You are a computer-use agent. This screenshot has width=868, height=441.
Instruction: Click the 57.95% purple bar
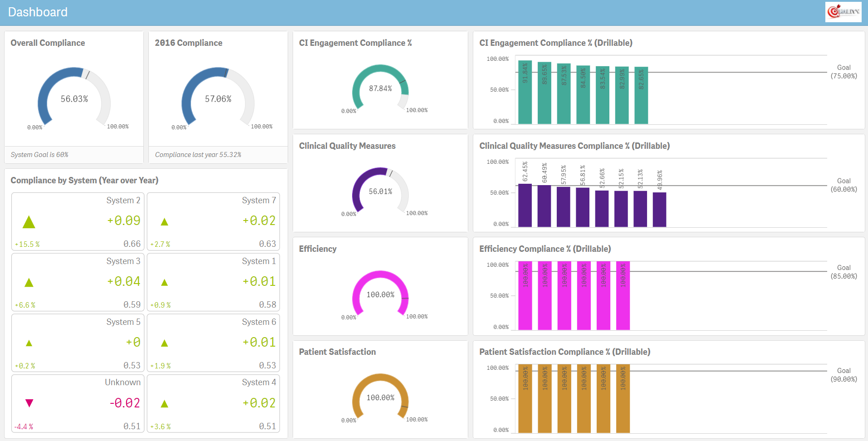tap(564, 207)
